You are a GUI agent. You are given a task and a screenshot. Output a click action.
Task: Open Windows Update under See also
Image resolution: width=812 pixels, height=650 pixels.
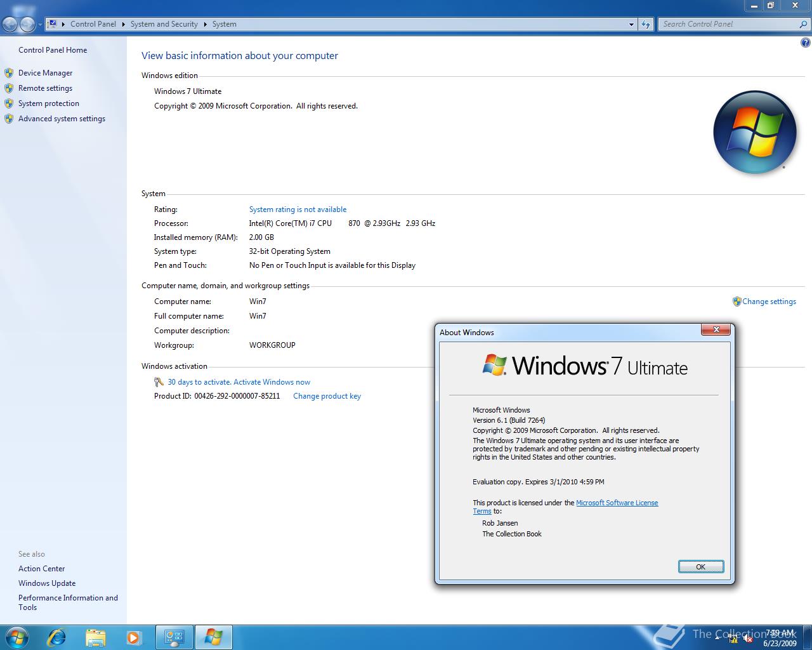click(x=47, y=583)
